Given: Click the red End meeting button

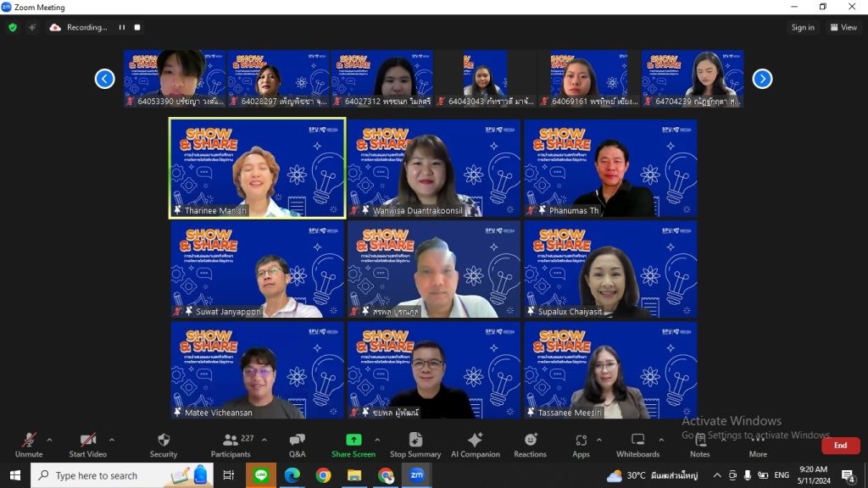Looking at the screenshot, I should (x=840, y=446).
